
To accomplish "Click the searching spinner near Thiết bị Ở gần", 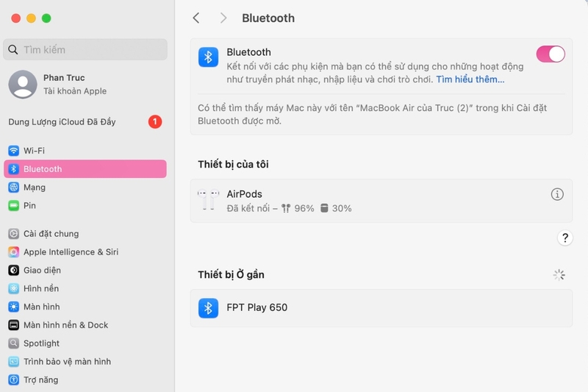I will point(559,275).
